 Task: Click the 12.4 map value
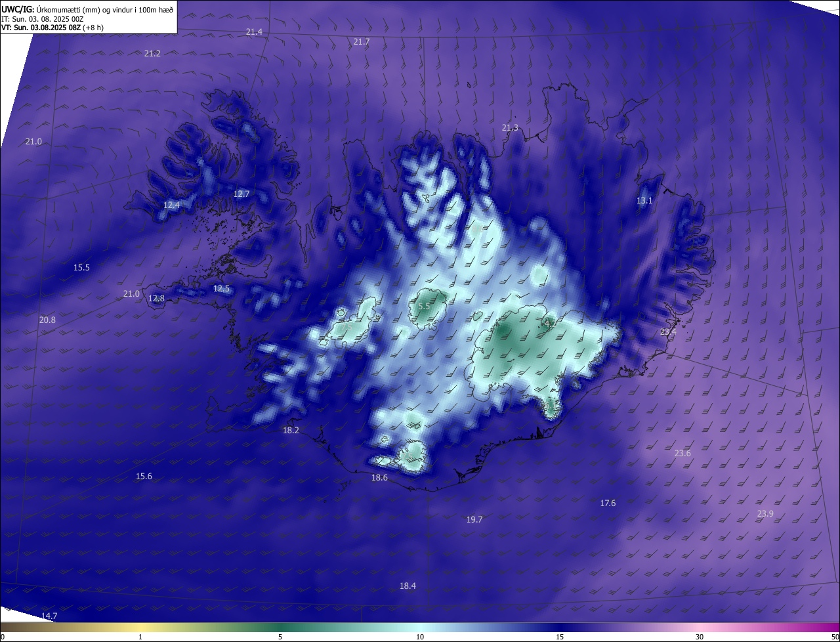coord(171,205)
